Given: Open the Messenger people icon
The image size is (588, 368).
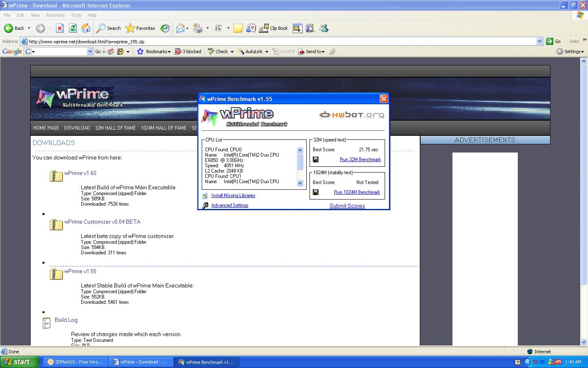Looking at the screenshot, I should coord(324,28).
